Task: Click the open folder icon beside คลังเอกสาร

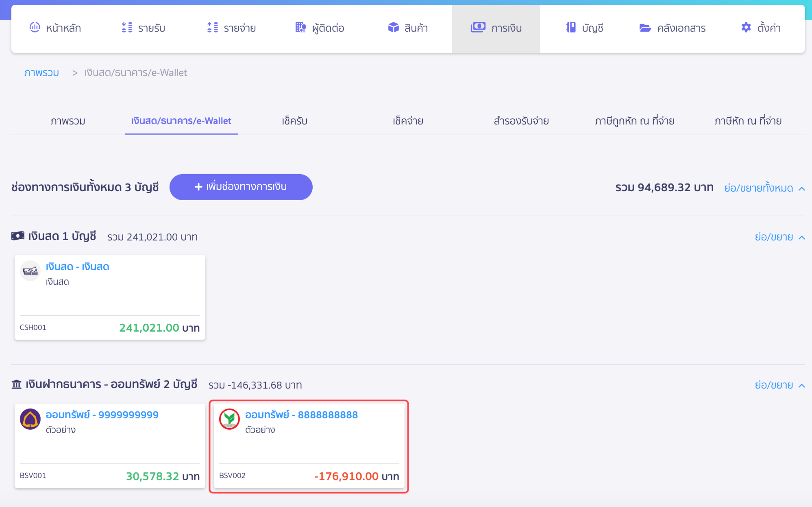Action: point(645,28)
